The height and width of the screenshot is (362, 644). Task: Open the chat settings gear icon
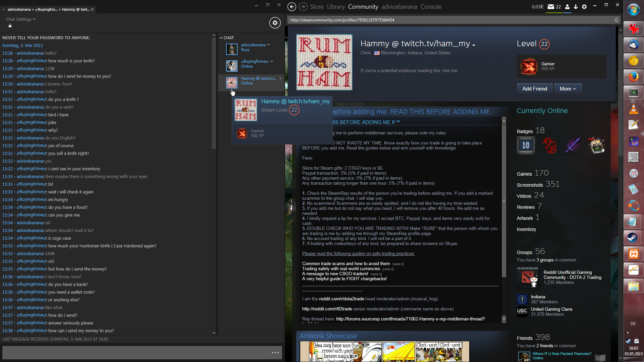(275, 23)
